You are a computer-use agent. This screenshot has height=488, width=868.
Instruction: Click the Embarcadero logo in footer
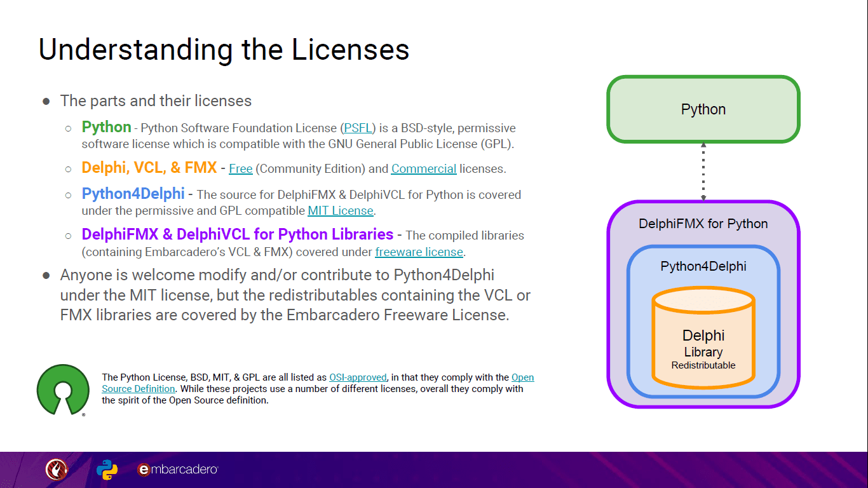(178, 470)
